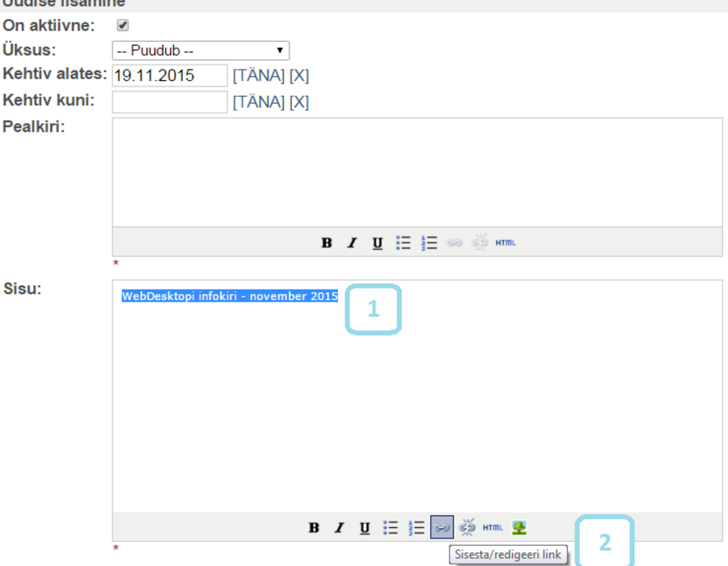Image resolution: width=728 pixels, height=566 pixels.
Task: Click the empty Kehtiv kuni date field
Action: (170, 102)
